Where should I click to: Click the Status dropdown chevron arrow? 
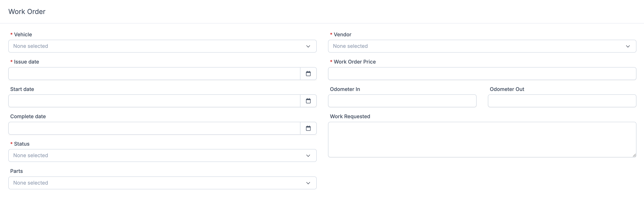pyautogui.click(x=308, y=155)
